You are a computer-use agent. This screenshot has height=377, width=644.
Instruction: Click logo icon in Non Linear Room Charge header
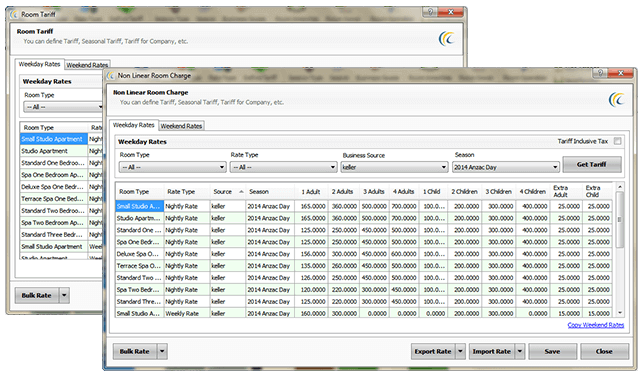616,99
